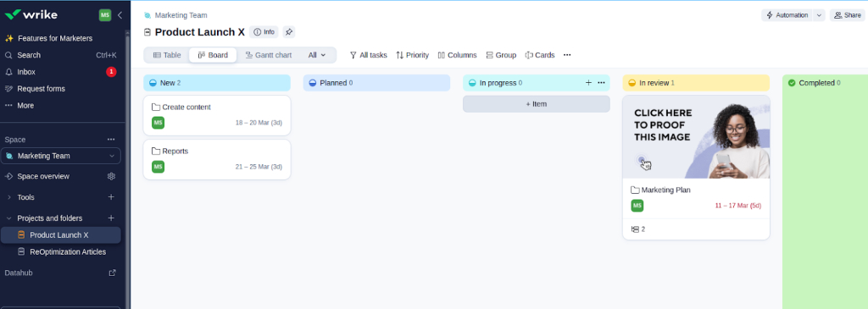Image resolution: width=868 pixels, height=309 pixels.
Task: Click the + Item button
Action: pos(537,104)
